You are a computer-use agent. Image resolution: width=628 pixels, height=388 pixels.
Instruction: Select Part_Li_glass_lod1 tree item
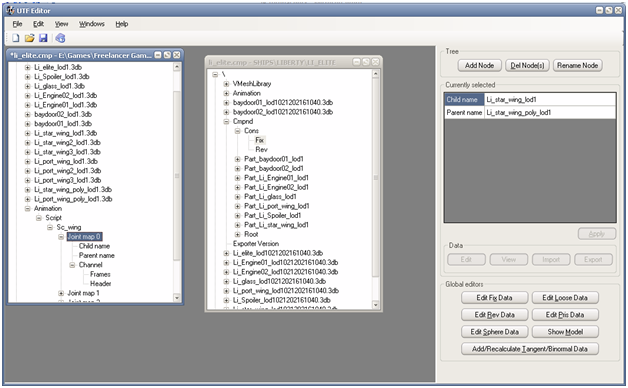[x=270, y=197]
